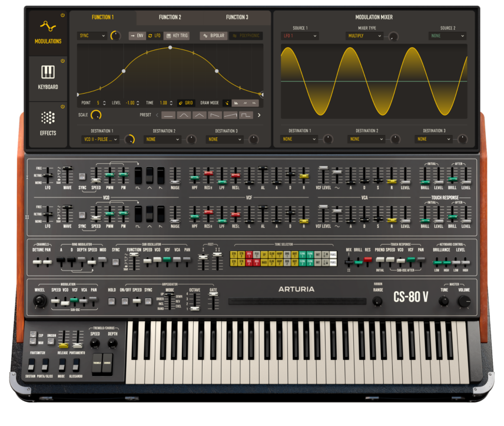Toggle the Modulations power icon
Image resolution: width=504 pixels, height=426 pixels.
point(62,15)
